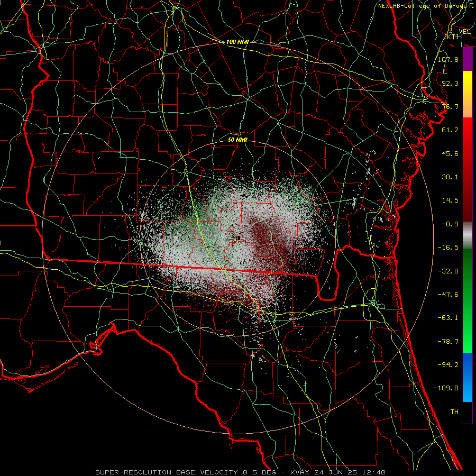This screenshot has height=476, width=476.
Task: Click the -94.2 legend value
Action: point(448,365)
